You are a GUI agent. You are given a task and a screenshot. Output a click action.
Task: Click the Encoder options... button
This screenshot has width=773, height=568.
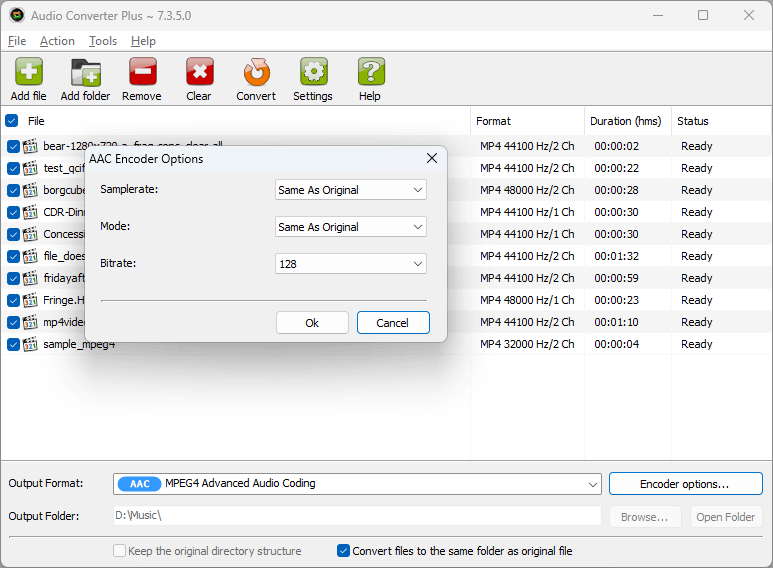(686, 484)
